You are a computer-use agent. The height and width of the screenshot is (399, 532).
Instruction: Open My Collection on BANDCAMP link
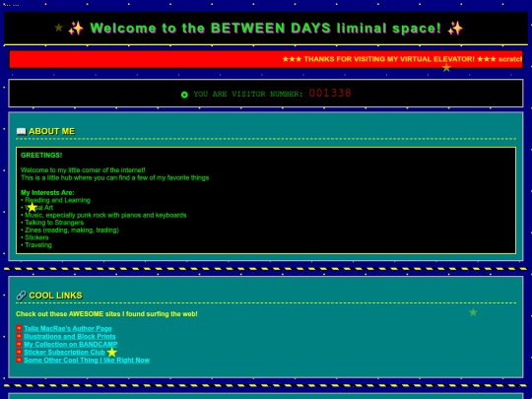point(71,344)
